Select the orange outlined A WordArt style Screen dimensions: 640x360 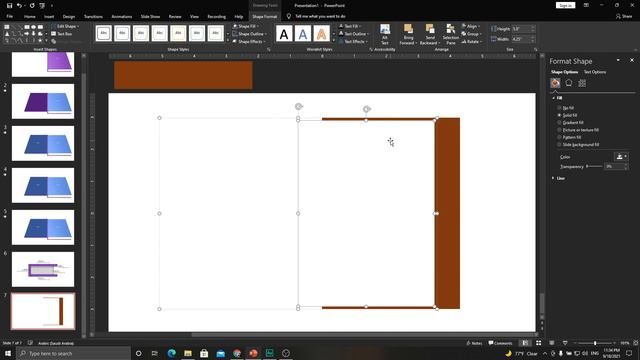(322, 34)
